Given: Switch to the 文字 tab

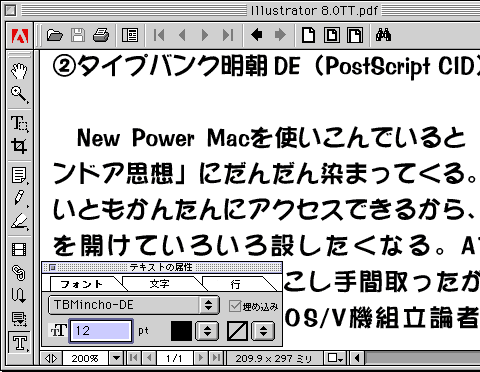Looking at the screenshot, I should click(x=159, y=284).
